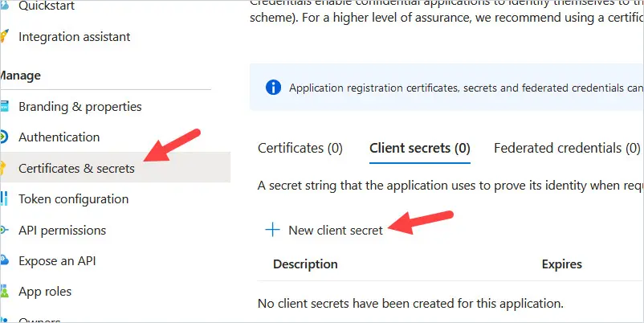Click the Branding & properties icon
644x323 pixels.
4,106
